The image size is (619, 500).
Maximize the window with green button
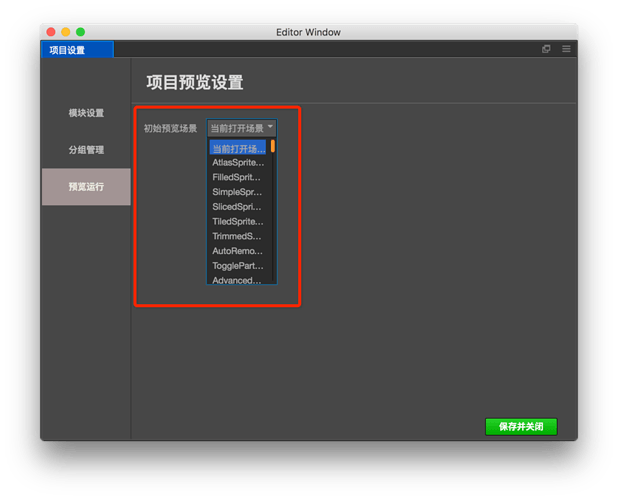[81, 32]
